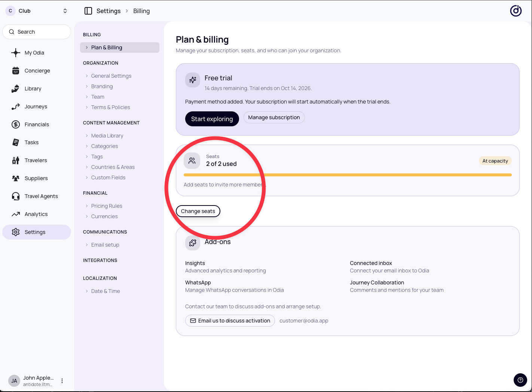Click the INTEGRATIONS section heading
Viewport: 532px width, 392px height.
100,260
